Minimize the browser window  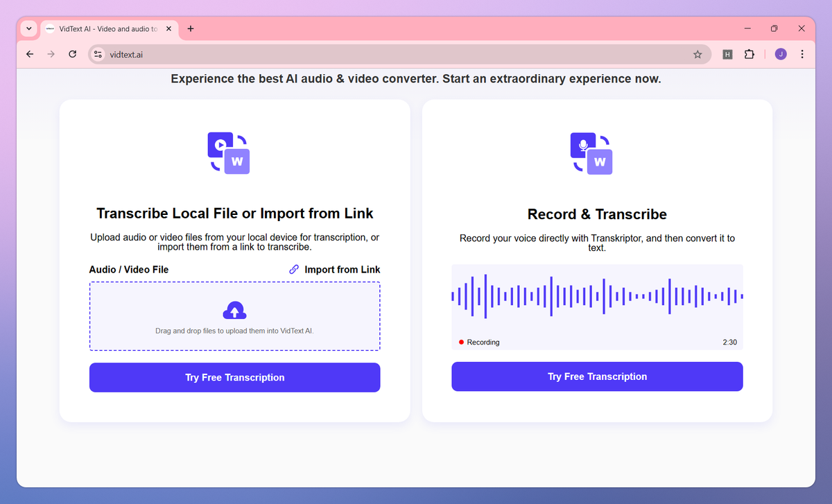[x=748, y=28]
